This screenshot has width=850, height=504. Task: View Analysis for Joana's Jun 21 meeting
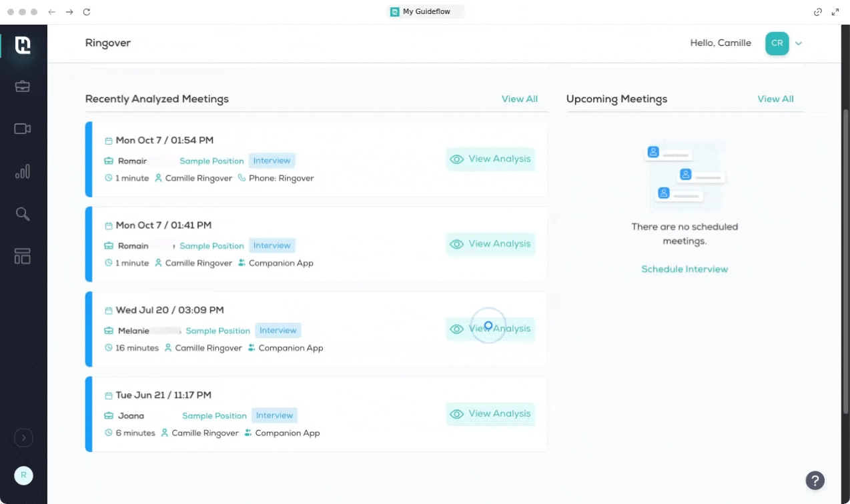point(490,414)
